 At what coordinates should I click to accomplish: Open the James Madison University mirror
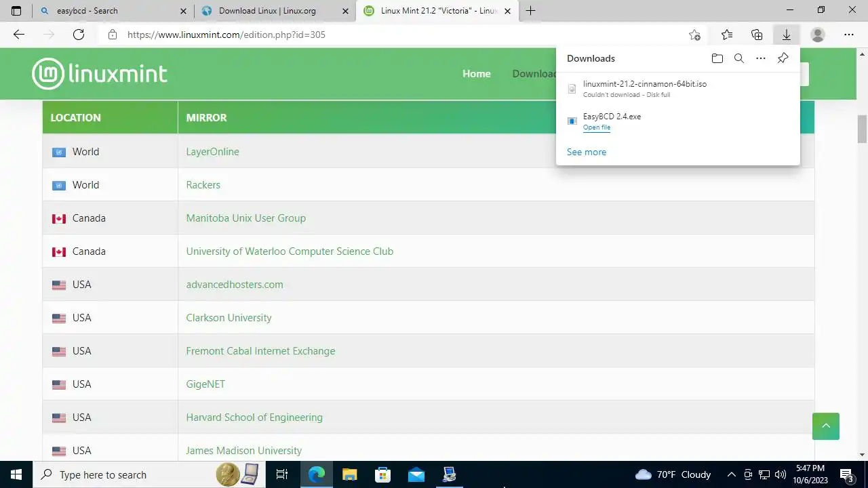coord(244,451)
